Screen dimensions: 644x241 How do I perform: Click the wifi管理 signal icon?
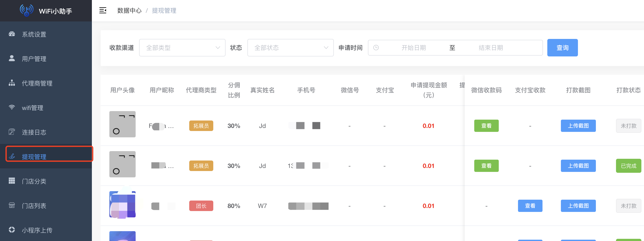12,107
